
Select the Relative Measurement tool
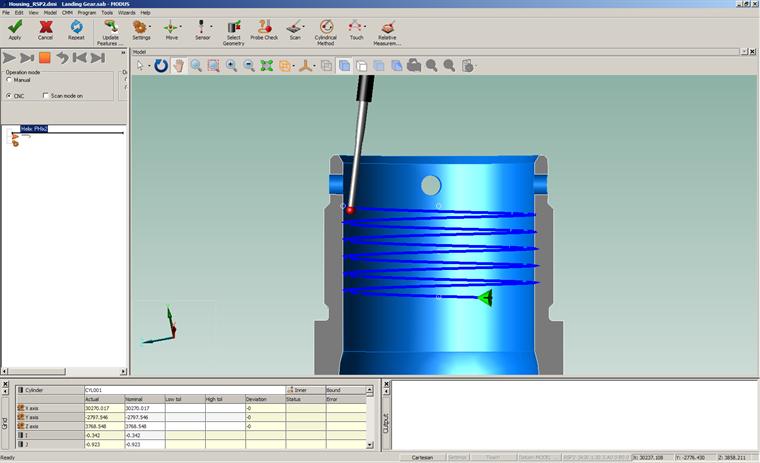(388, 27)
